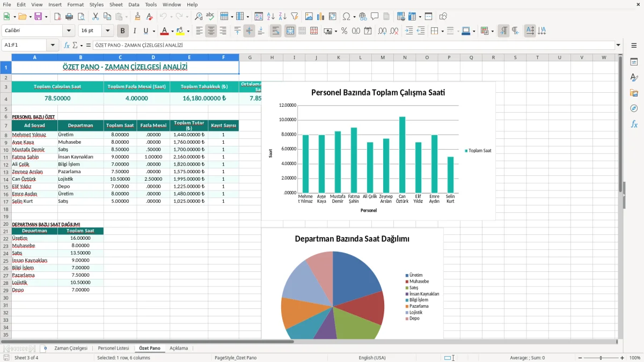Click the Insert Hyperlink globe icon

tap(363, 17)
